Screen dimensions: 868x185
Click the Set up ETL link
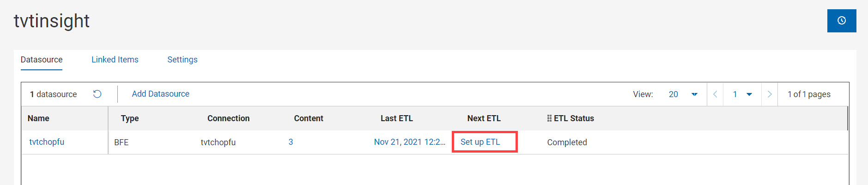(x=480, y=142)
